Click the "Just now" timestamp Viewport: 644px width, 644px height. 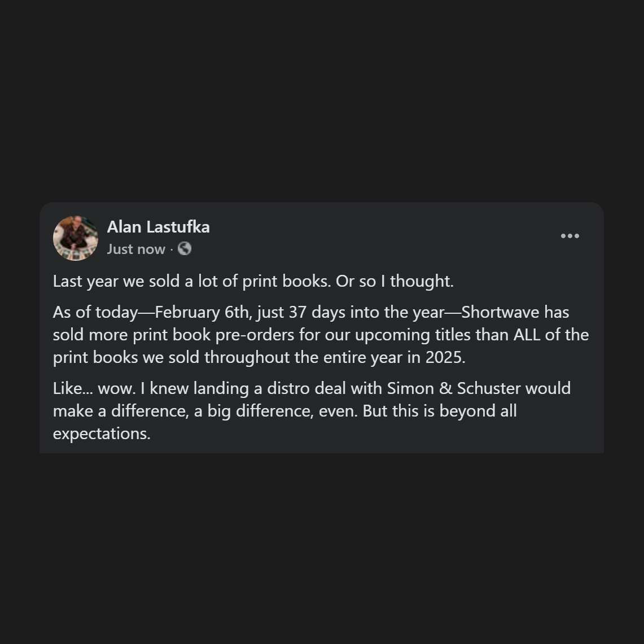(136, 249)
